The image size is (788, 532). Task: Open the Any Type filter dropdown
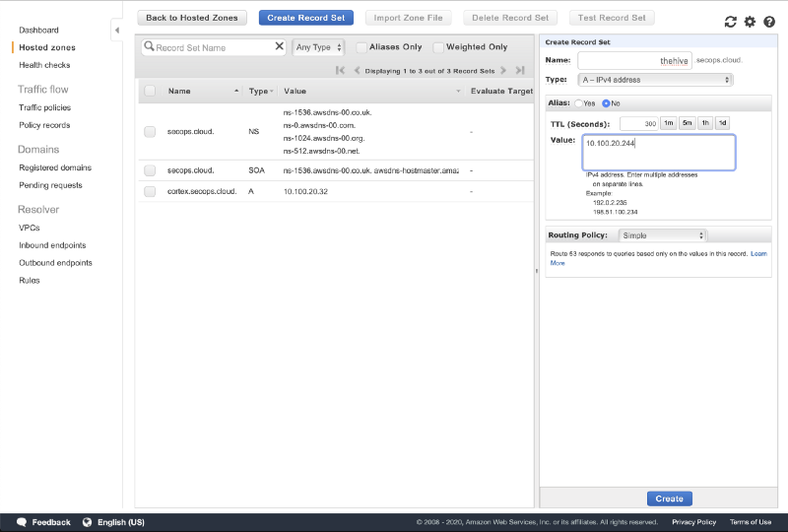[318, 47]
